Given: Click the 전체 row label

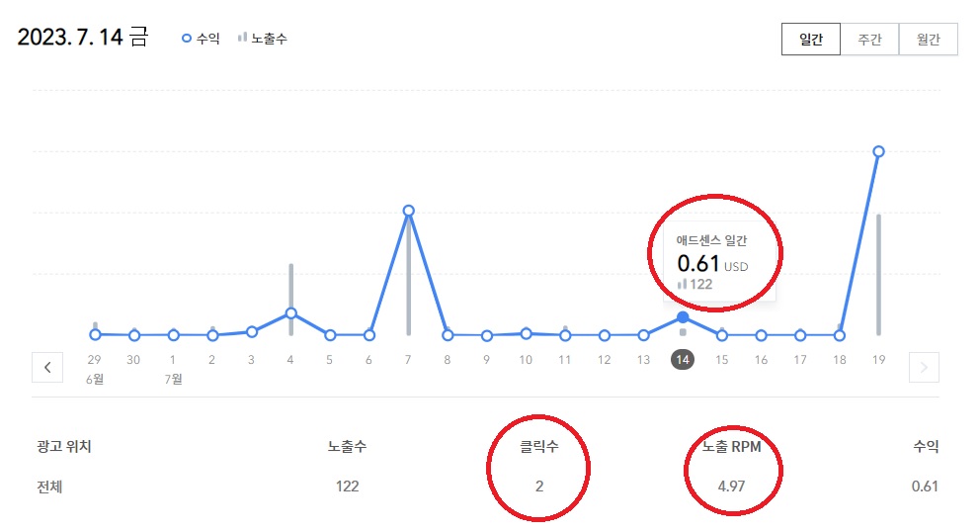Looking at the screenshot, I should [49, 487].
